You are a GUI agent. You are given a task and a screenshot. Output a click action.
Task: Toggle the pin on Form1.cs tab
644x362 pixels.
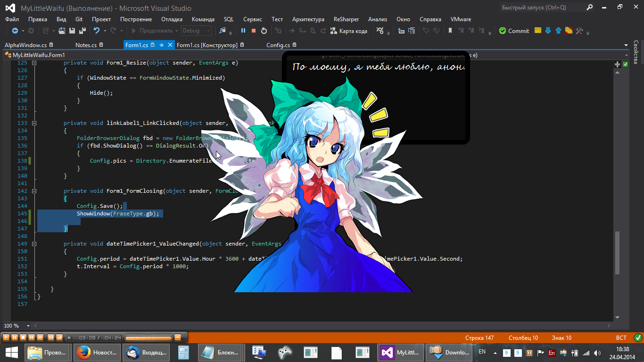161,45
